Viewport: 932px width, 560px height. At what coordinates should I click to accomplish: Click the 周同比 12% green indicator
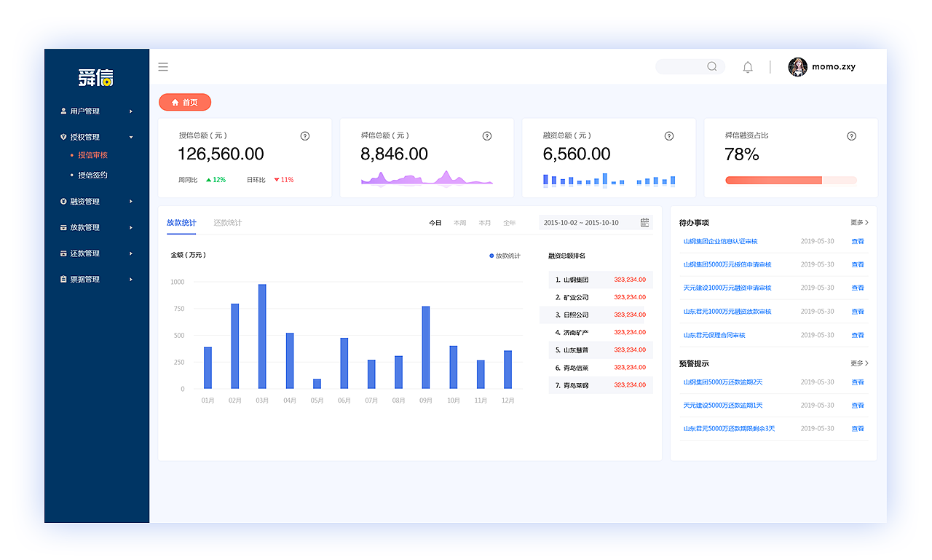tap(216, 180)
